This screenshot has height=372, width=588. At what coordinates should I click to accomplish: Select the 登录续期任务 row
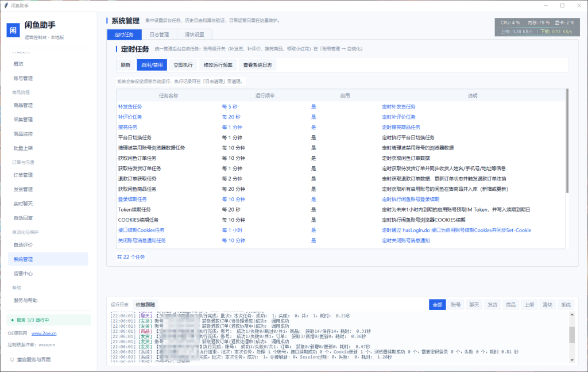(x=341, y=200)
